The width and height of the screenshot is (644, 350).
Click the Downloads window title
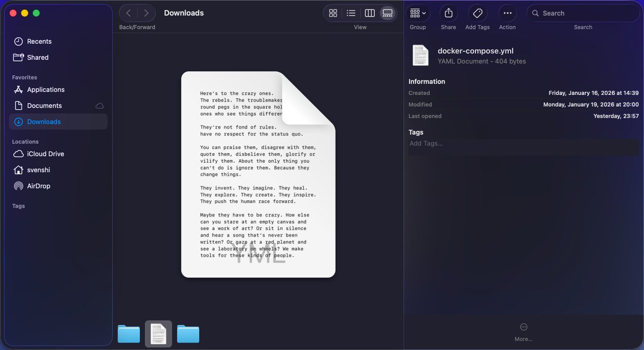[184, 13]
